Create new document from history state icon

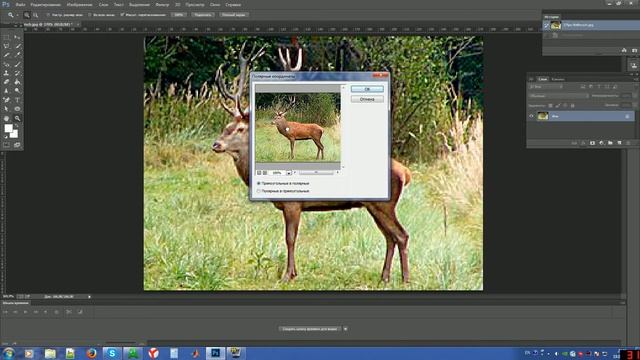click(x=624, y=50)
